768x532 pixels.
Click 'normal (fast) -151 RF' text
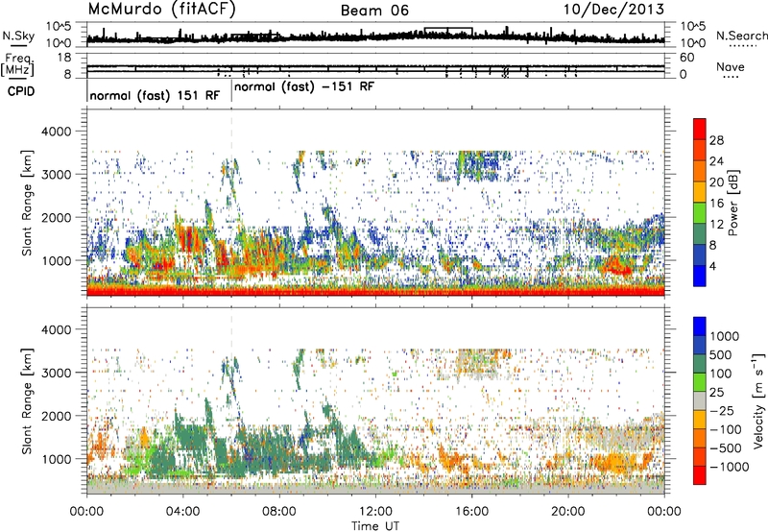point(304,87)
